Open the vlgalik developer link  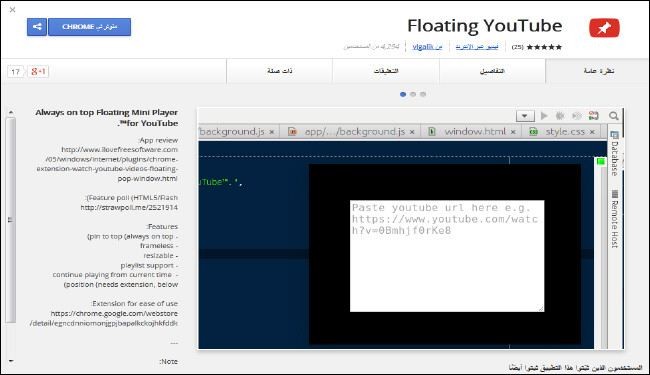427,47
